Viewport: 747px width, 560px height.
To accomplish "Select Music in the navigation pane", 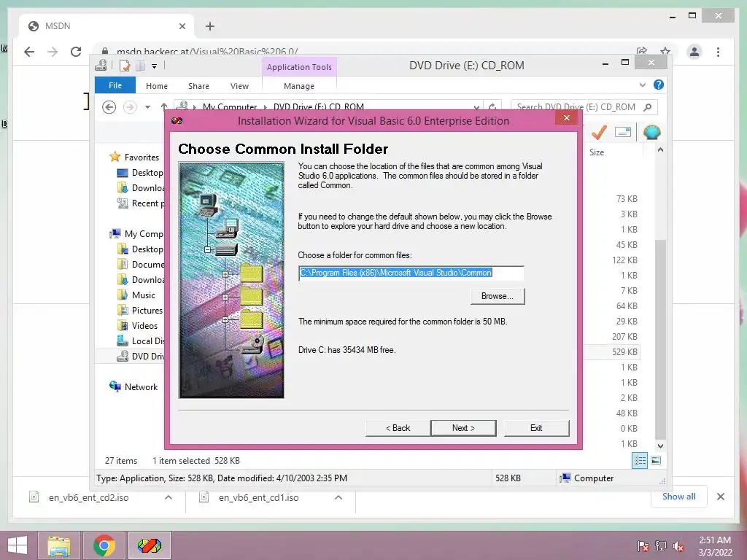I will 144,295.
